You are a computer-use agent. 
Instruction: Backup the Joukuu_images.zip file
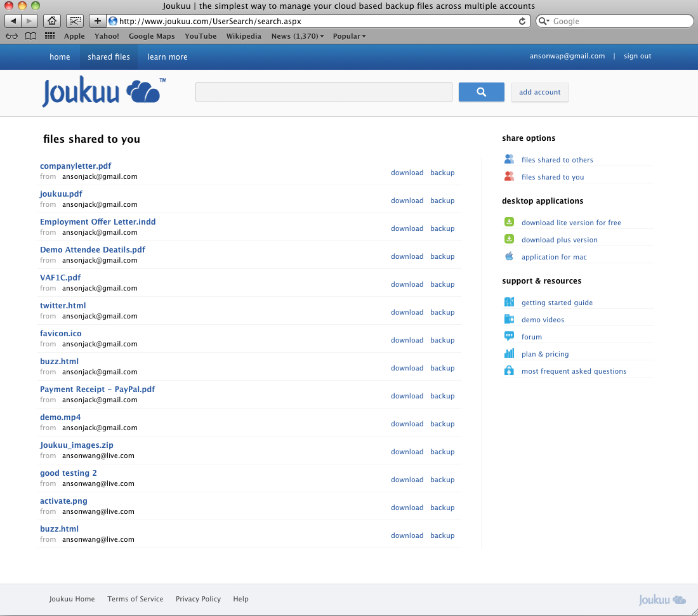(x=442, y=452)
